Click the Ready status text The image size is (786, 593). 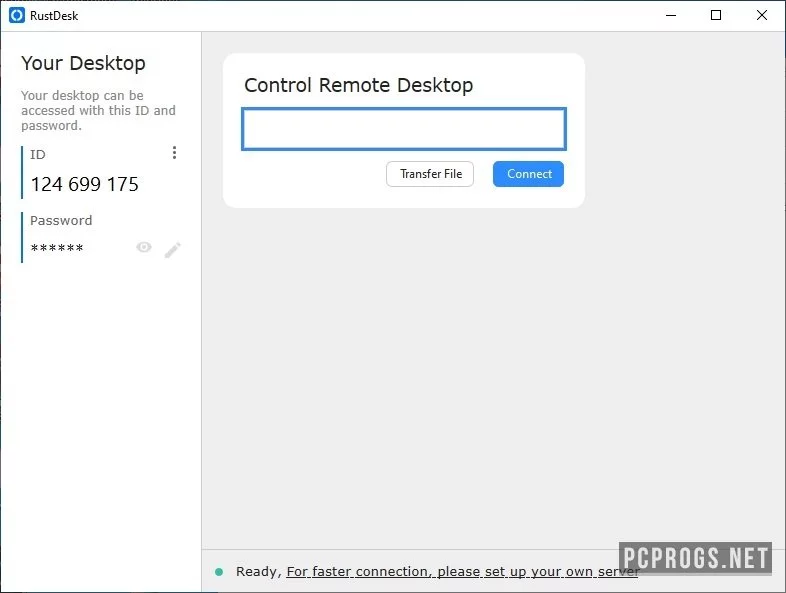click(259, 571)
